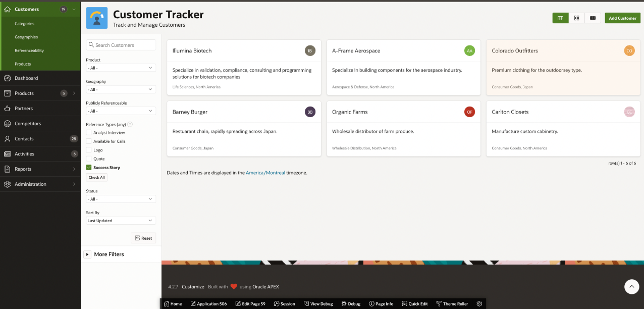Switch to table report view icon
Viewport: 644px width, 309px height.
pos(593,18)
